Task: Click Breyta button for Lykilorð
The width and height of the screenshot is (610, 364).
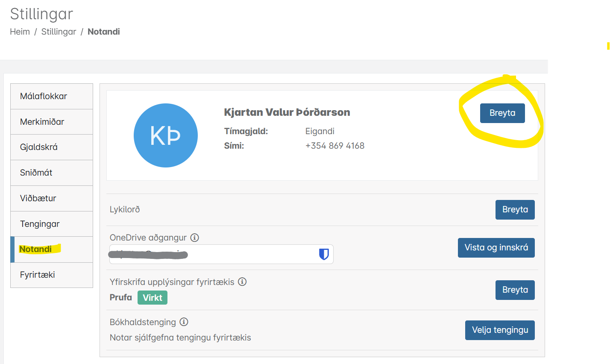Action: (x=515, y=210)
